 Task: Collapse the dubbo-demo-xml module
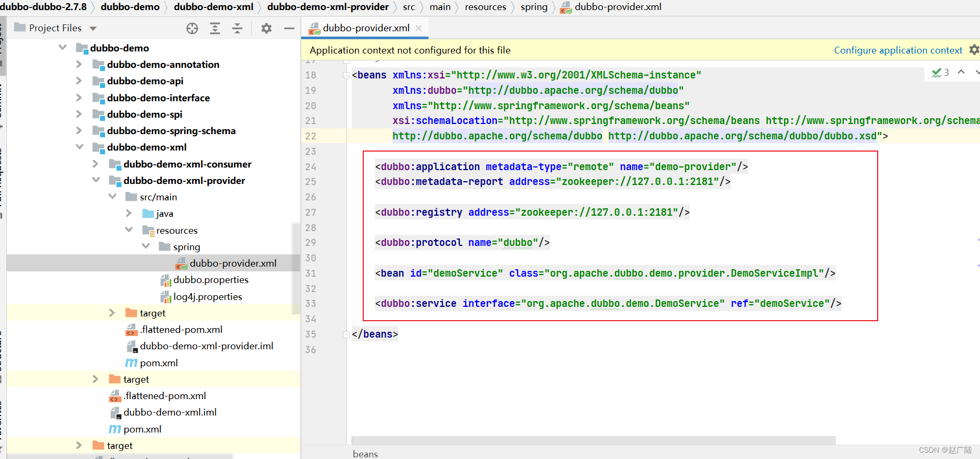(79, 147)
